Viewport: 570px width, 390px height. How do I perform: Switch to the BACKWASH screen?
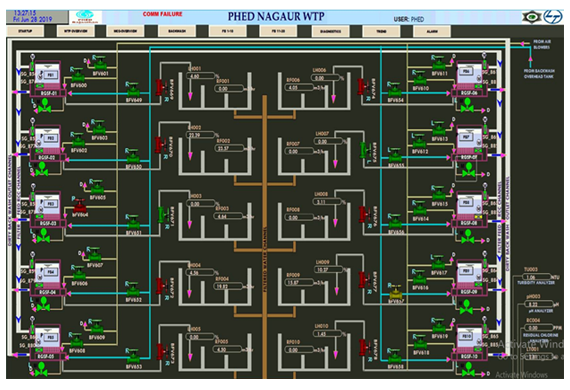tap(177, 31)
